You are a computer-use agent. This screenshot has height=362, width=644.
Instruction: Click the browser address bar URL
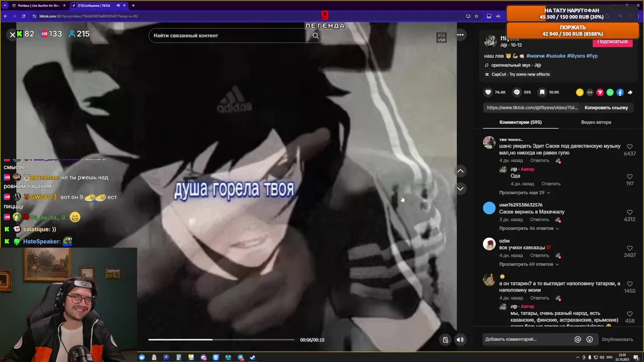(x=89, y=16)
